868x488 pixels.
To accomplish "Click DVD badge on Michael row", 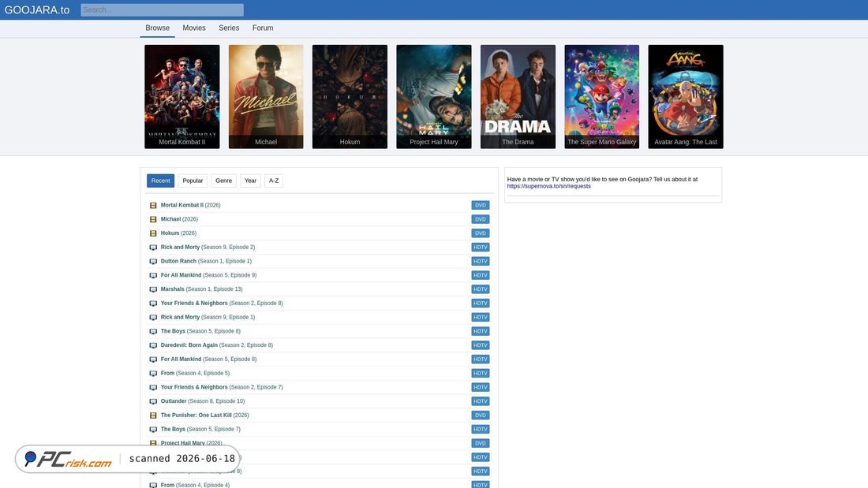I will [x=481, y=219].
